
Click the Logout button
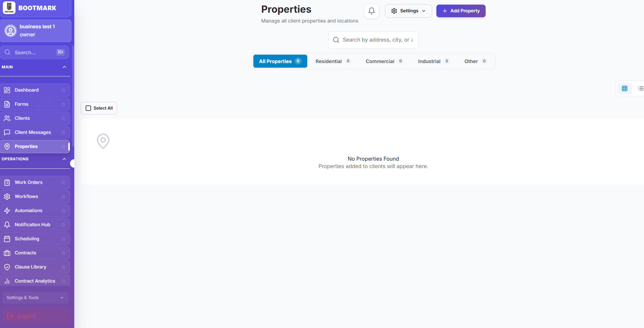(x=35, y=316)
